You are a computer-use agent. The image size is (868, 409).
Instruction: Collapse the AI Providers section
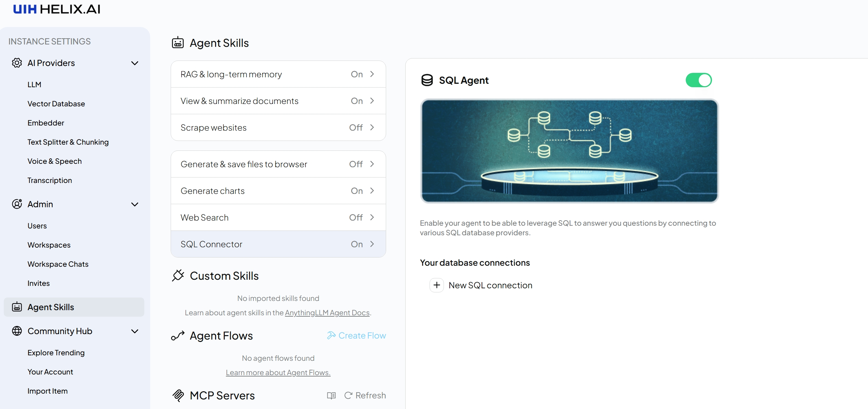pos(135,63)
